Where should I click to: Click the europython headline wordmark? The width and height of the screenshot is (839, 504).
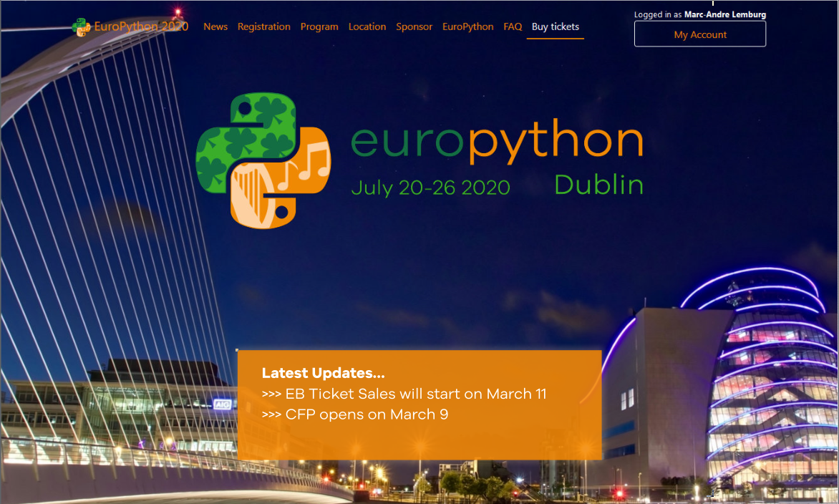[x=497, y=141]
